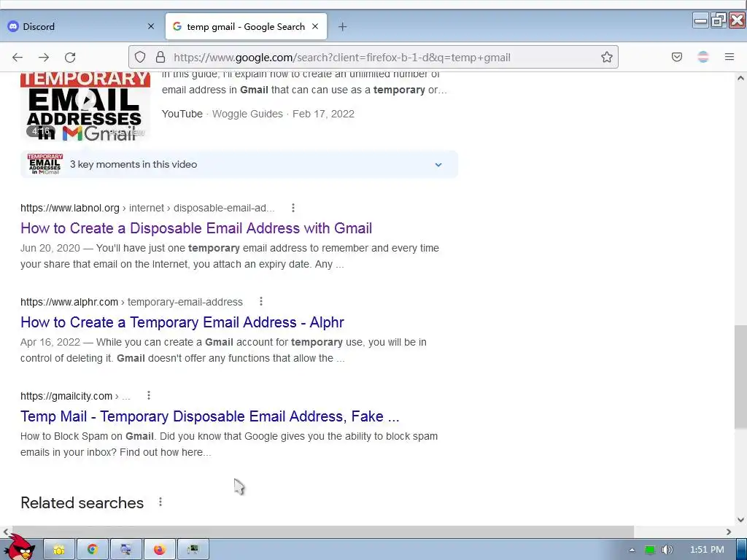Open How to Create a Disposable Email link

pyautogui.click(x=196, y=228)
